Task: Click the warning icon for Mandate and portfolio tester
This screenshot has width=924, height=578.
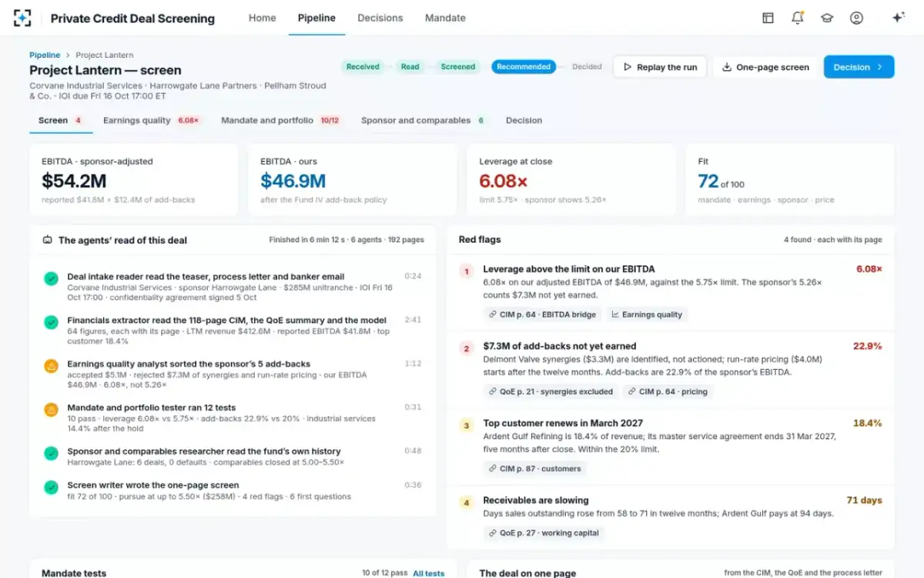Action: tap(51, 410)
